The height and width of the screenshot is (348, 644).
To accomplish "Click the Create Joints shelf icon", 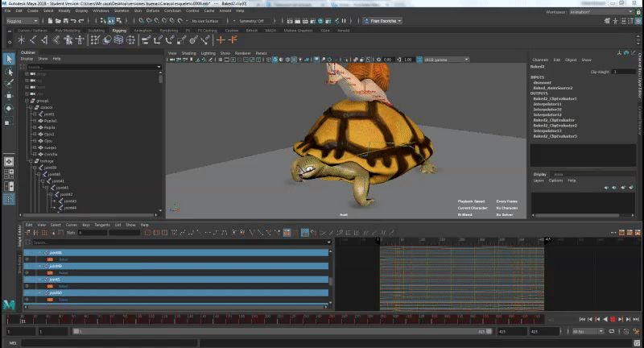I will coord(34,39).
